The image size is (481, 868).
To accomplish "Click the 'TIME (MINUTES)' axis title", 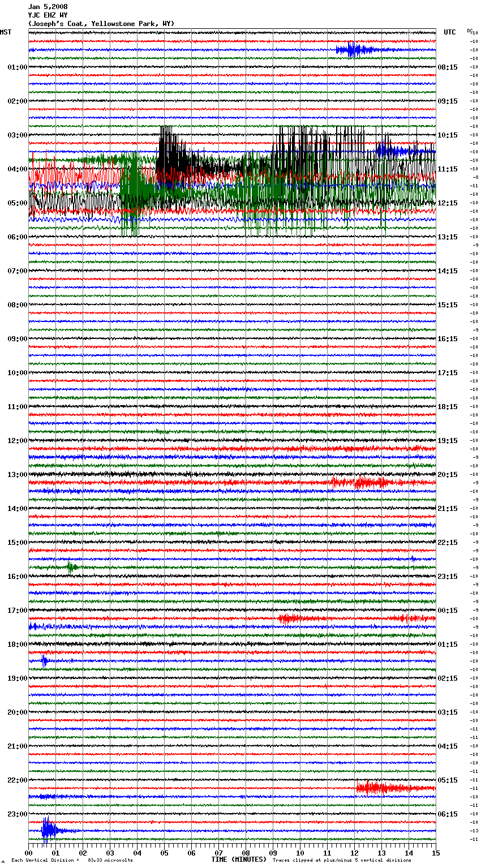I will 239,860.
